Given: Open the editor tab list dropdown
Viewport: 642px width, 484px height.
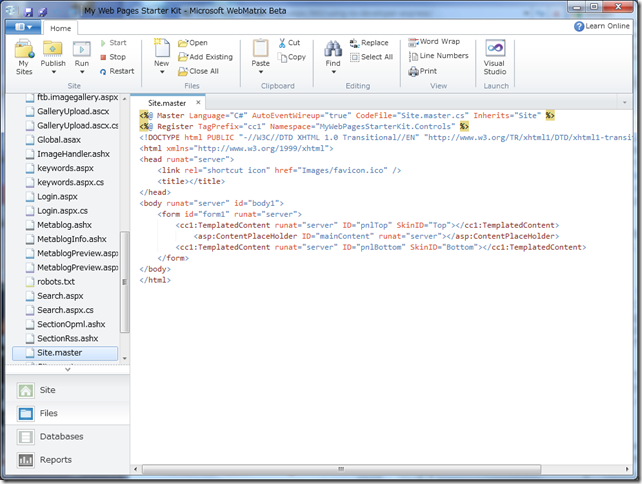Looking at the screenshot, I should point(624,102).
